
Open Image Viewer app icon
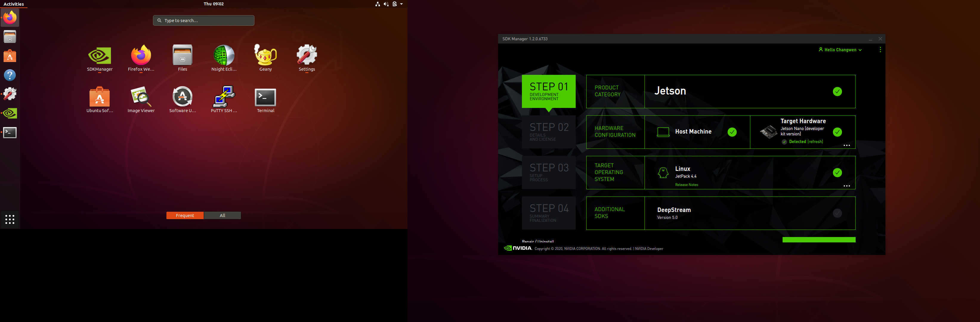coord(141,97)
